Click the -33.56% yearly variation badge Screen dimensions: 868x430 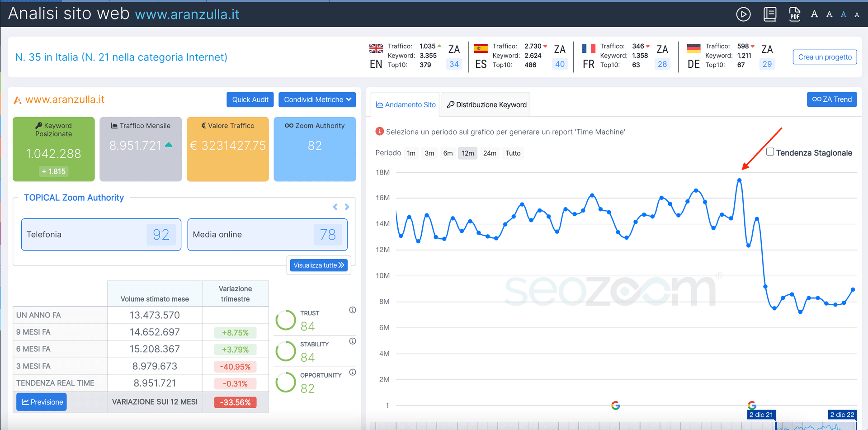[x=235, y=402]
